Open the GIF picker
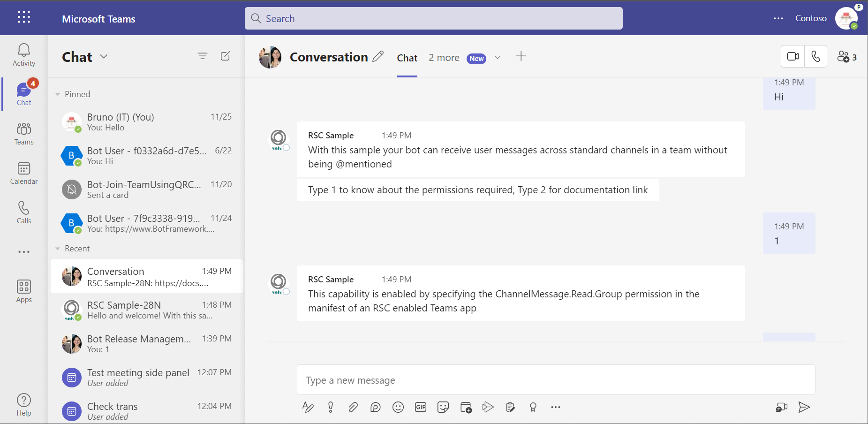The height and width of the screenshot is (424, 868). click(421, 407)
